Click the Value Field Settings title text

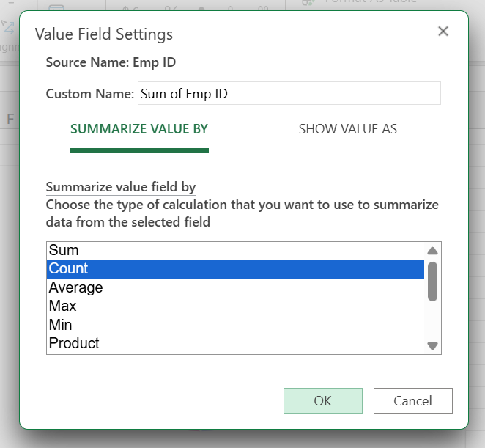pyautogui.click(x=104, y=34)
